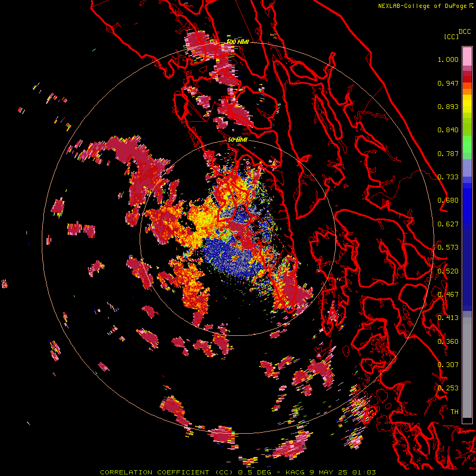Click the 0.5 DEG elevation text
This screenshot has height=476, width=476.
click(254, 472)
